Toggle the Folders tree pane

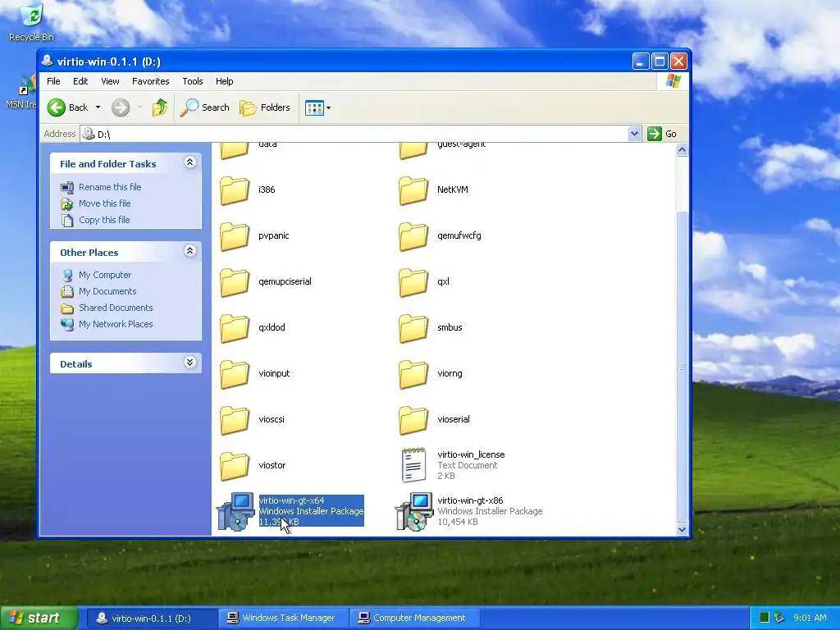[x=265, y=107]
